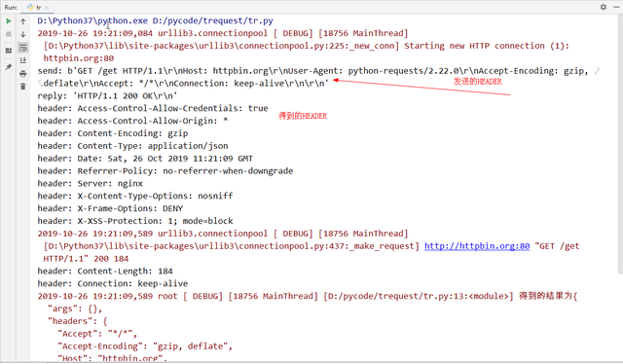Pin the Run tab with the pin icon
Viewport: 623px width, 364px height.
point(9,67)
